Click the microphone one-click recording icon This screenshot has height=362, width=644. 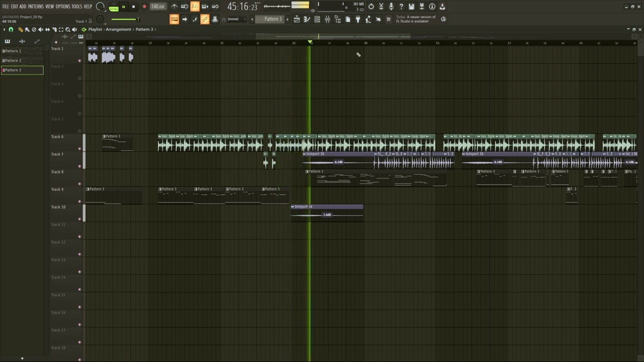pyautogui.click(x=391, y=7)
